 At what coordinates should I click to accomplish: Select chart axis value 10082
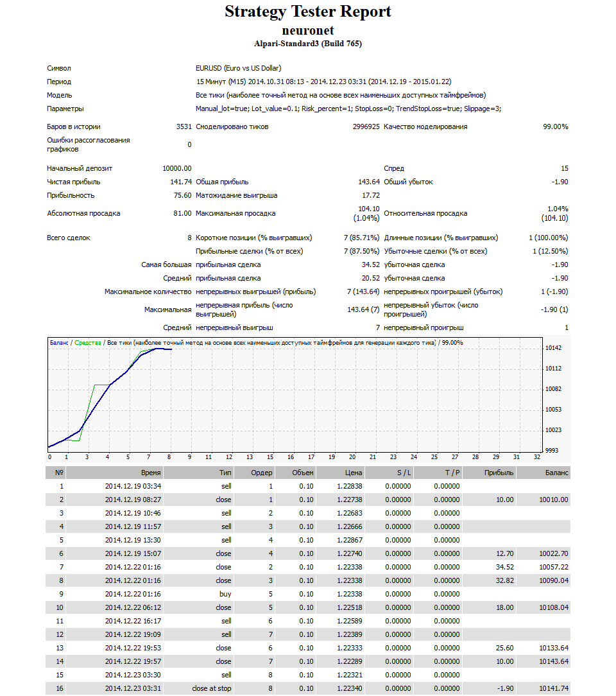point(553,389)
